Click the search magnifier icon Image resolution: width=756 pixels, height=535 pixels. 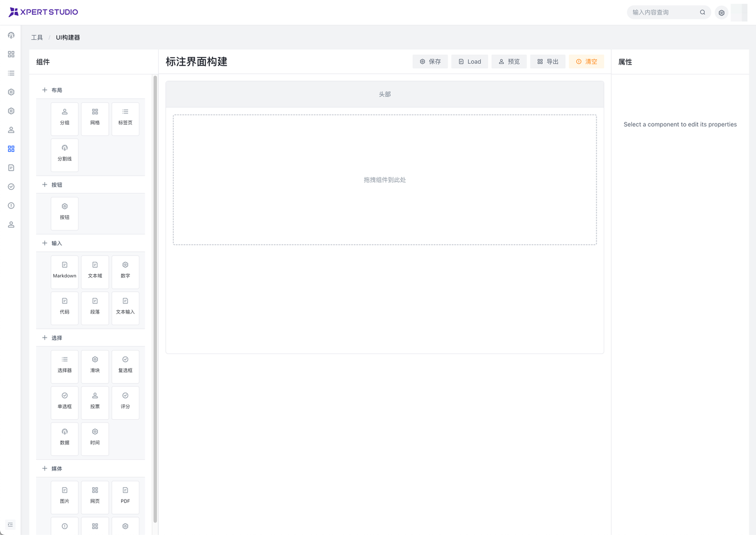click(x=702, y=12)
